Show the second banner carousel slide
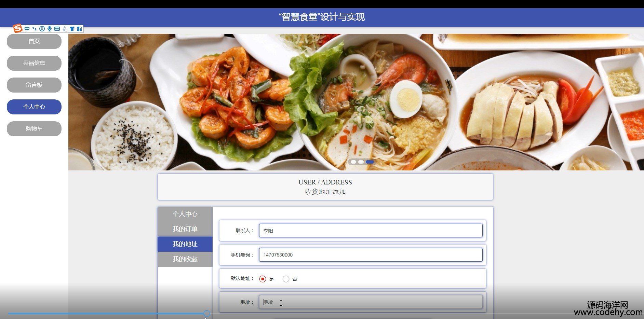This screenshot has height=319, width=644. pos(361,162)
